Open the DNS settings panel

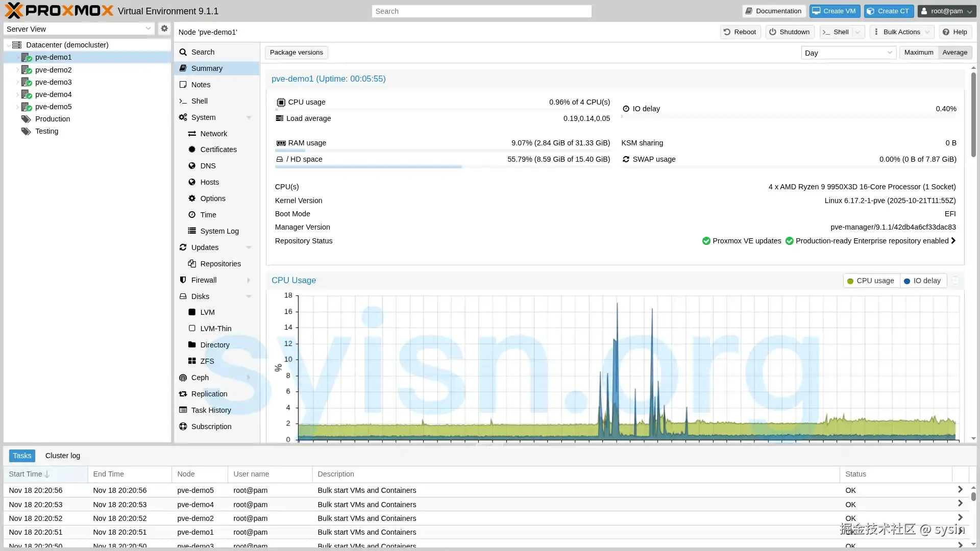point(207,165)
